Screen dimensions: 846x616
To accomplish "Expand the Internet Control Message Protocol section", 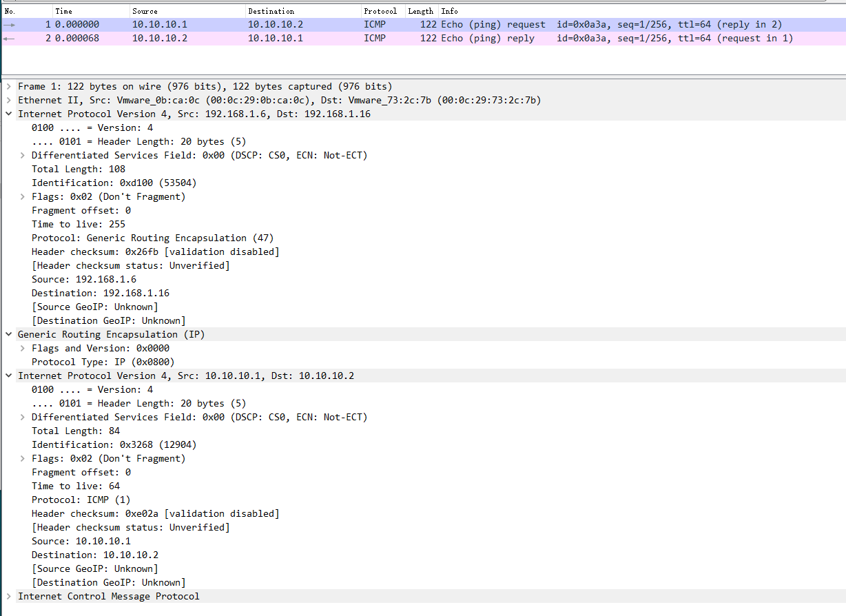I will (8, 596).
